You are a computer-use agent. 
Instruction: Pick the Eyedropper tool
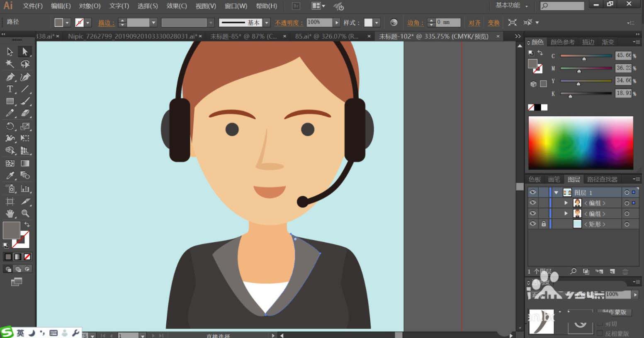[10, 176]
